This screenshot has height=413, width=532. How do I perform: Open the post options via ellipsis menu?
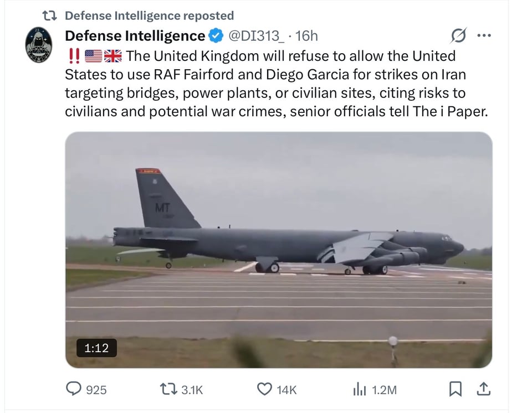485,35
